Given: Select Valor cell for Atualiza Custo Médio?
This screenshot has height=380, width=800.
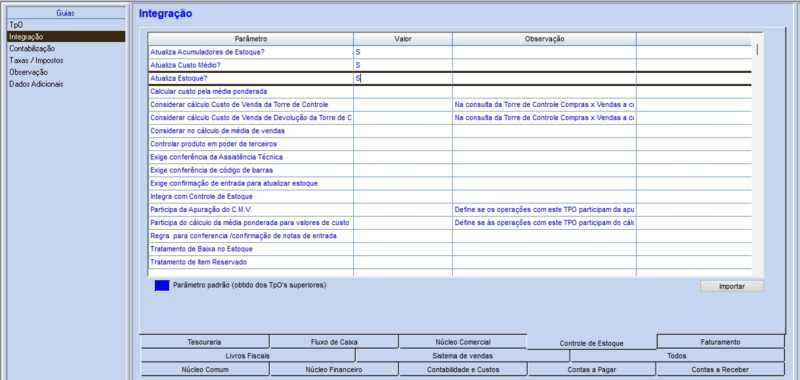Looking at the screenshot, I should tap(403, 65).
